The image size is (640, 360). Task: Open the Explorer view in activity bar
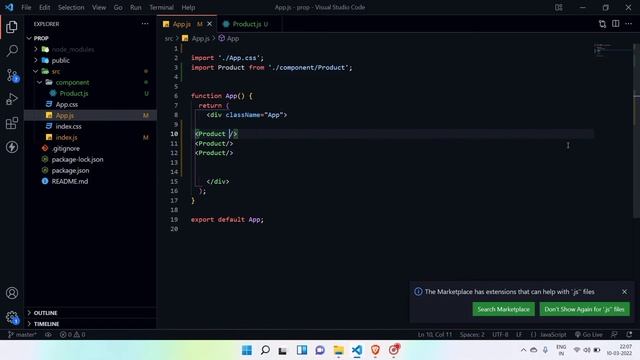[x=12, y=27]
